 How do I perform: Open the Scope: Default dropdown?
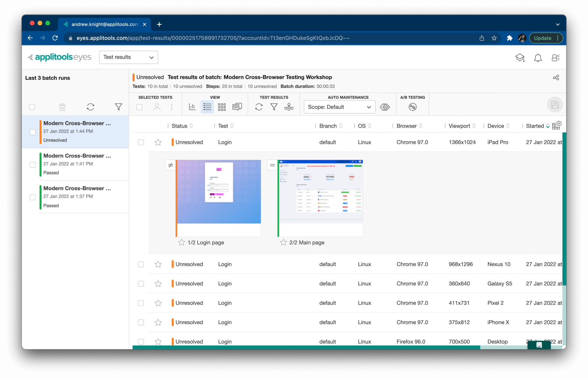(x=339, y=107)
